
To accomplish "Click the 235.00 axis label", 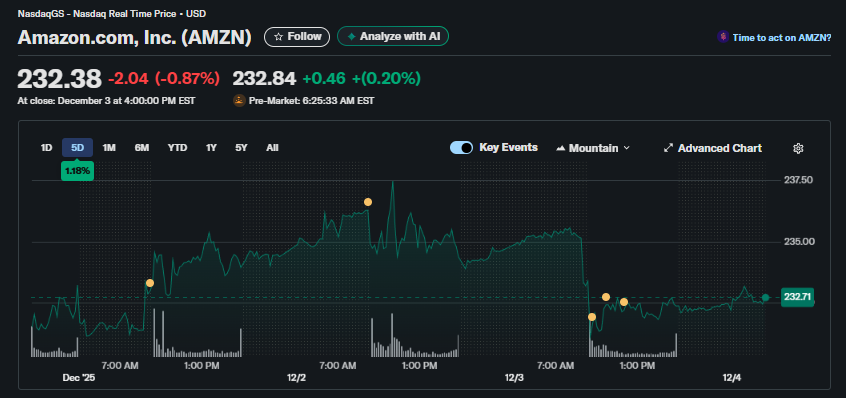I will [x=798, y=242].
